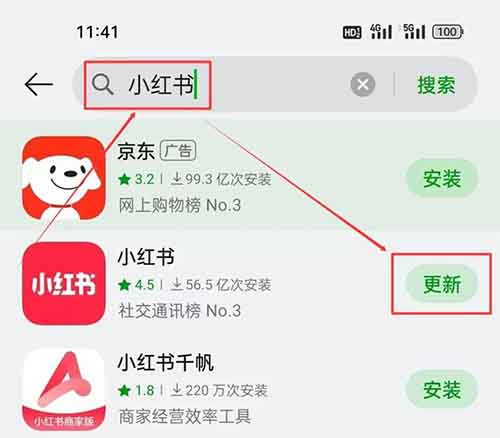Open the 京东 app title
500x438 pixels.
pyautogui.click(x=136, y=151)
